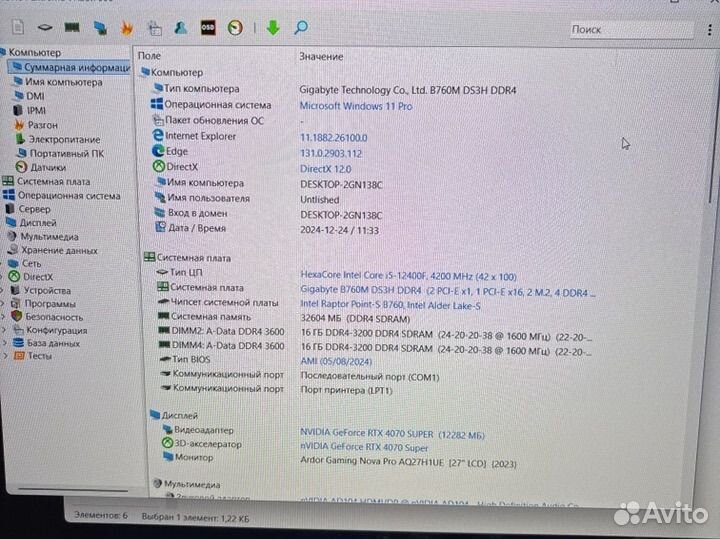Launch the flame stability test icon
This screenshot has width=720, height=539.
[x=127, y=28]
